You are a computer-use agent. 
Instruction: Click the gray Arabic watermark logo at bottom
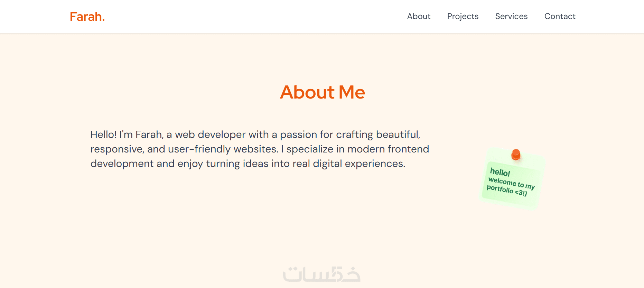[x=321, y=274]
